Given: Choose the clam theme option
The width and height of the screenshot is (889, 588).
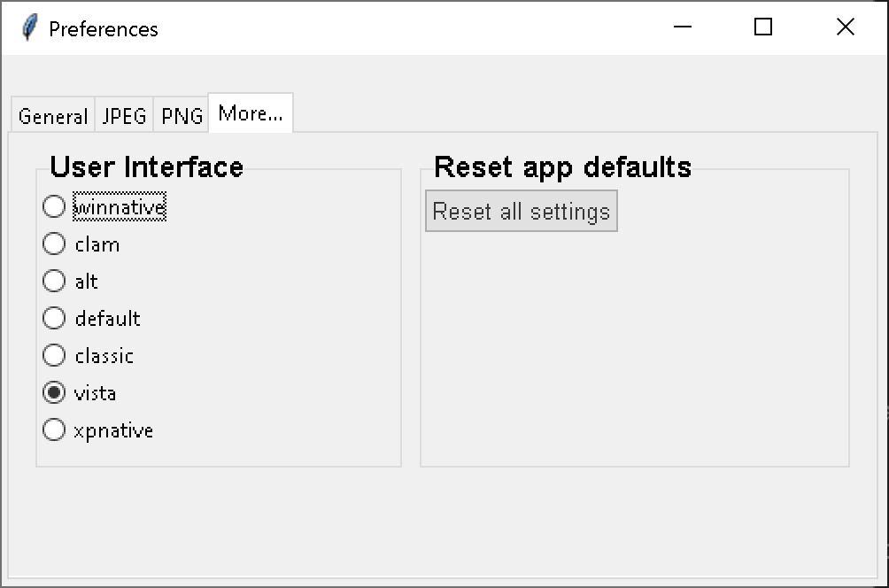Looking at the screenshot, I should coord(54,244).
